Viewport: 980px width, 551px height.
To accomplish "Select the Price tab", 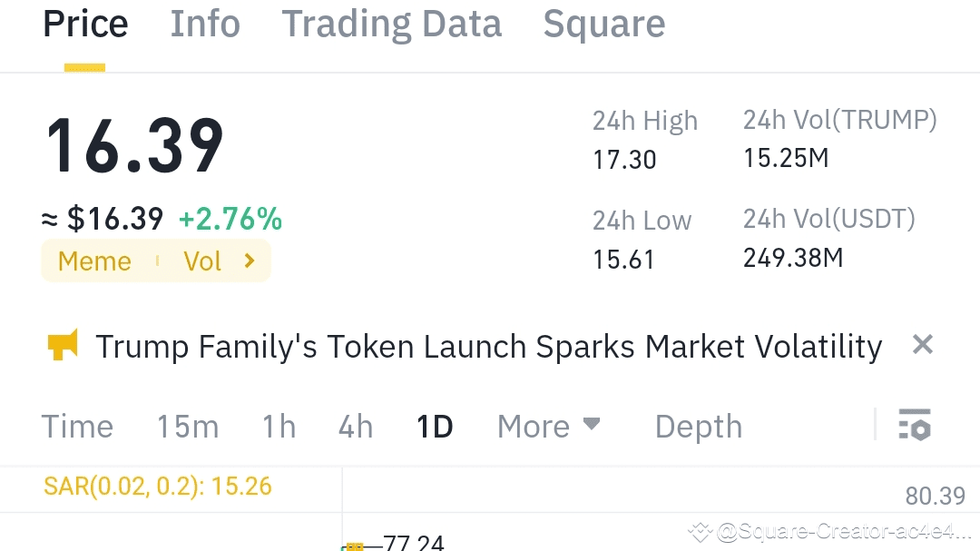I will [x=85, y=25].
